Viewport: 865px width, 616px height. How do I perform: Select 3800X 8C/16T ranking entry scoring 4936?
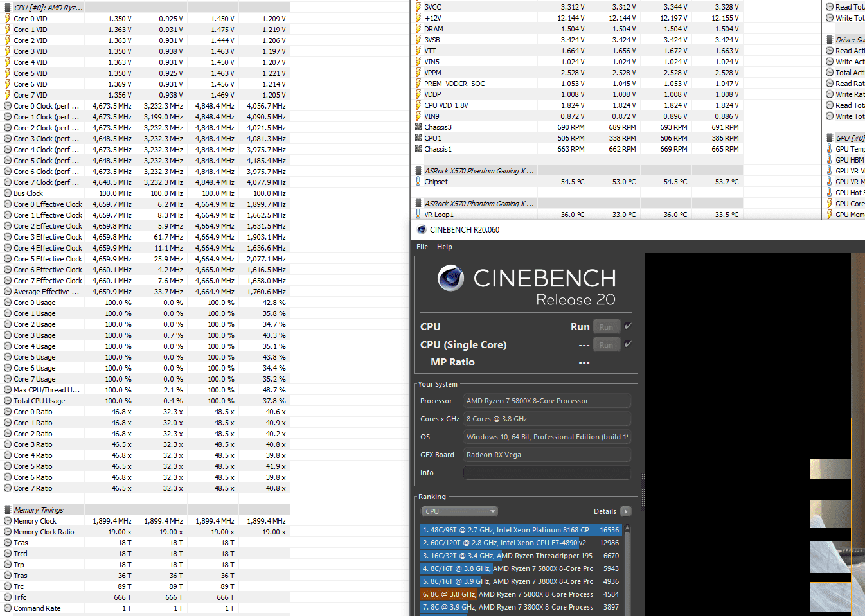point(521,581)
